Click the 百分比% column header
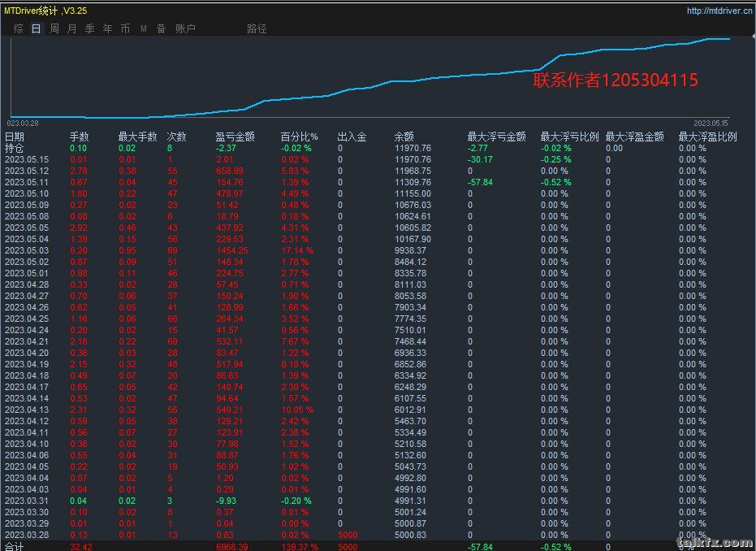Screen dimensions: 756x551 [x=299, y=137]
